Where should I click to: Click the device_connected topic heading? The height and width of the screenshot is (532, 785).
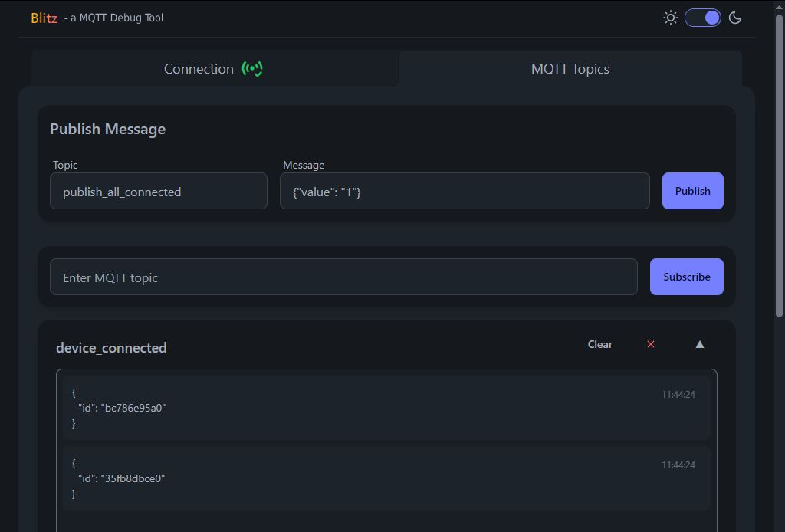pos(111,348)
